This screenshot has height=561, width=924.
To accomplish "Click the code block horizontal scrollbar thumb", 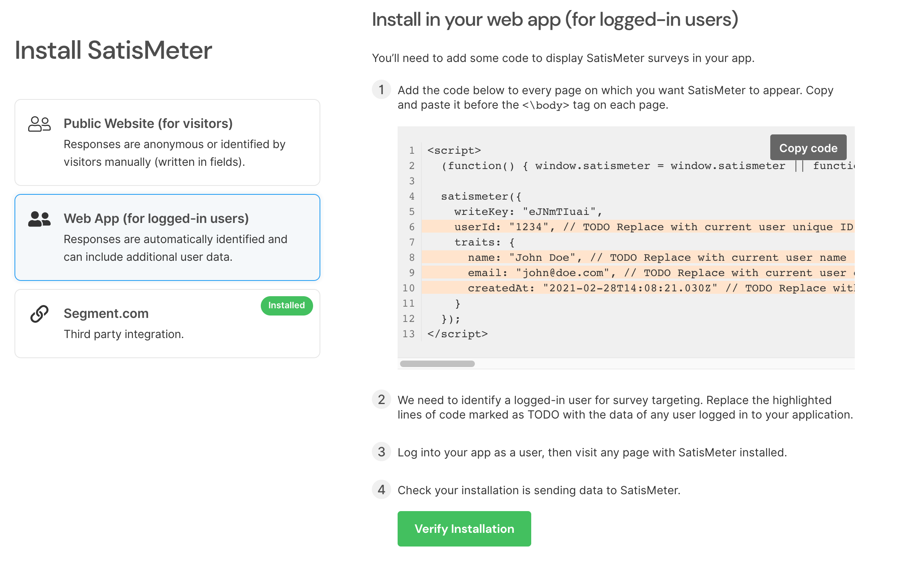I will point(437,364).
